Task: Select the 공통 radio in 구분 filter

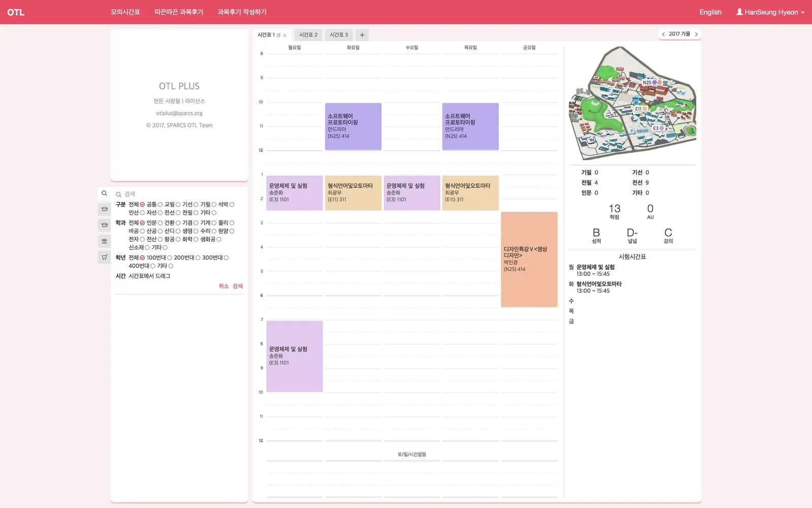Action: [160, 205]
